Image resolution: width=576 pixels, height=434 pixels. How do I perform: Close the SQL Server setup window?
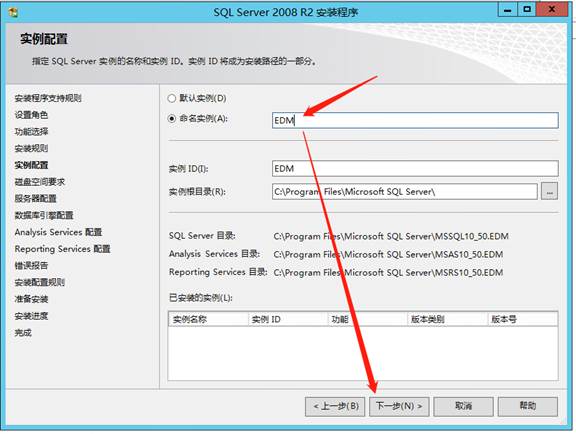pos(551,10)
